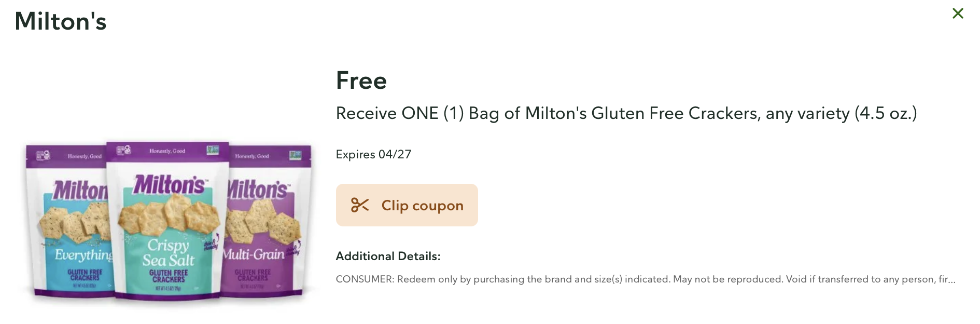The height and width of the screenshot is (324, 980).
Task: Click the ellipsis ending the details text
Action: [952, 279]
